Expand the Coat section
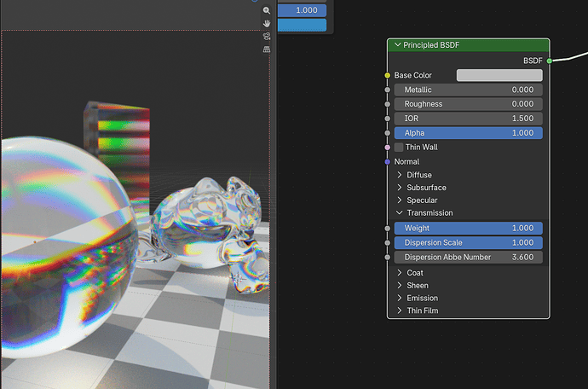The width and height of the screenshot is (588, 389). click(x=400, y=273)
